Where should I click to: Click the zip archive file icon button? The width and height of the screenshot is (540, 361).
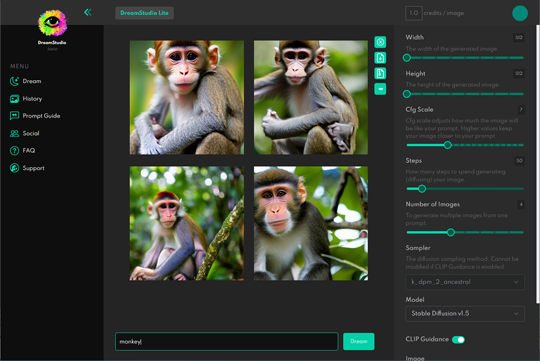[380, 73]
